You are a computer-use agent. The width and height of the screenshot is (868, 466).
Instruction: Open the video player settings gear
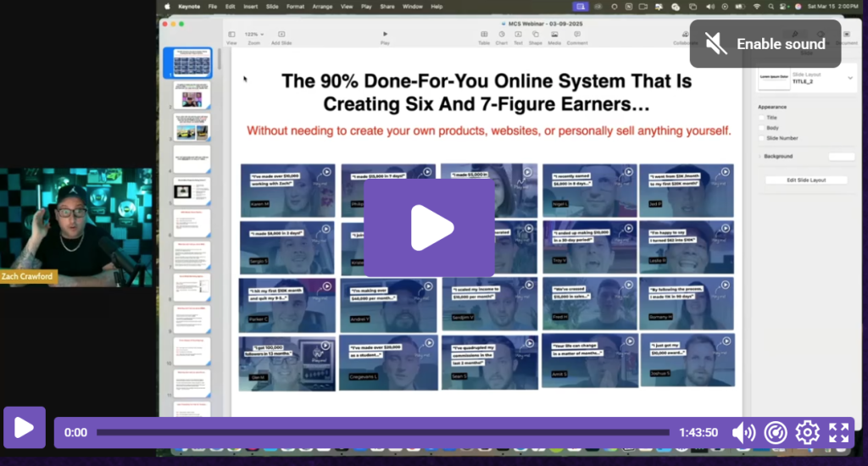[807, 433]
